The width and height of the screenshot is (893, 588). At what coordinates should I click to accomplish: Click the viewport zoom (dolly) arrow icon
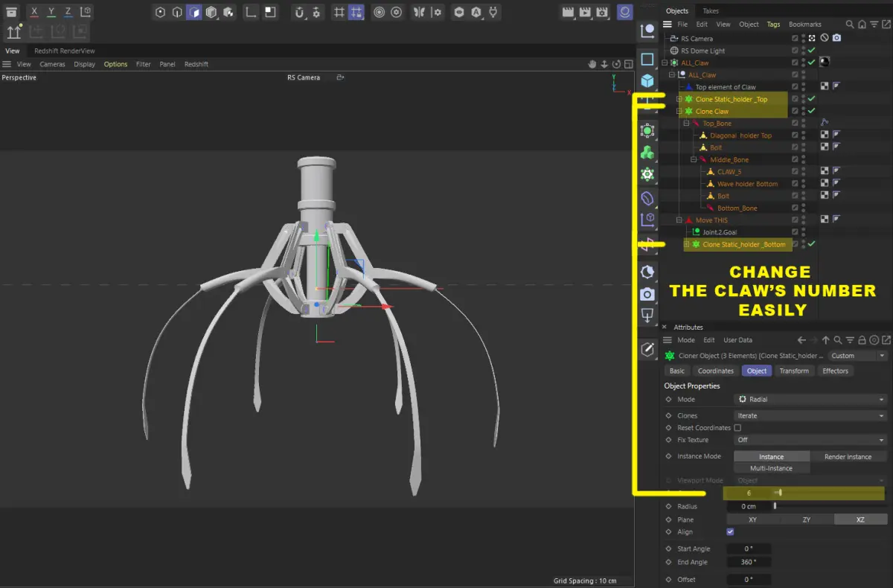(x=605, y=64)
